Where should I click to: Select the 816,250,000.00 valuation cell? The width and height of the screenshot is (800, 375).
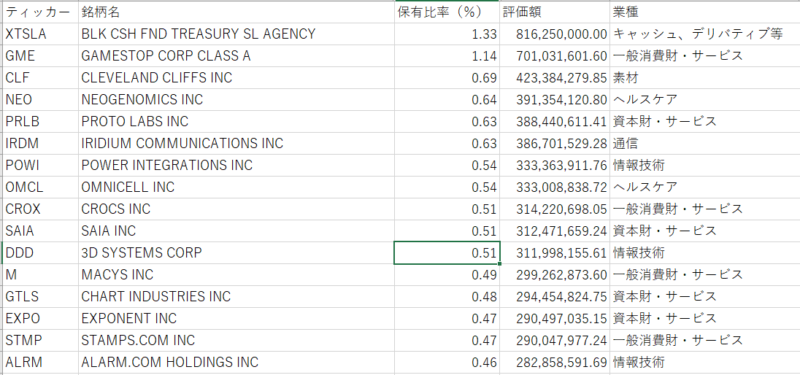click(555, 34)
